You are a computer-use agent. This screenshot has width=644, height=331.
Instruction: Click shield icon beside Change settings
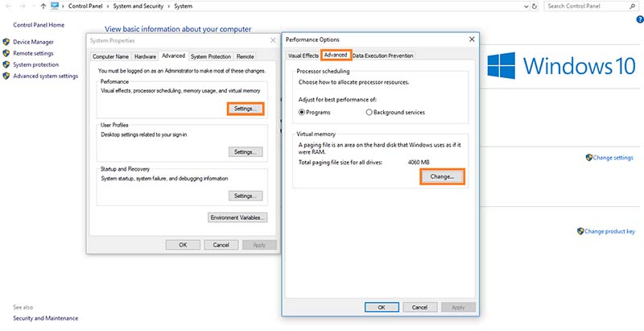tap(589, 157)
